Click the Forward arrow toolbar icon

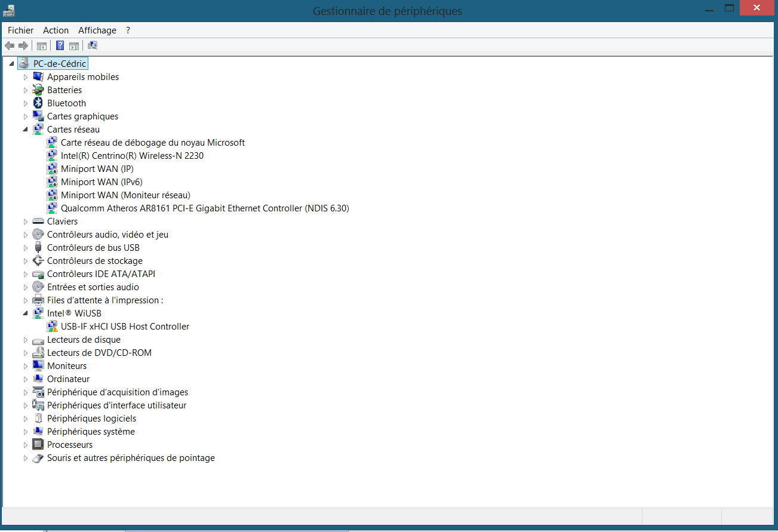(x=23, y=45)
